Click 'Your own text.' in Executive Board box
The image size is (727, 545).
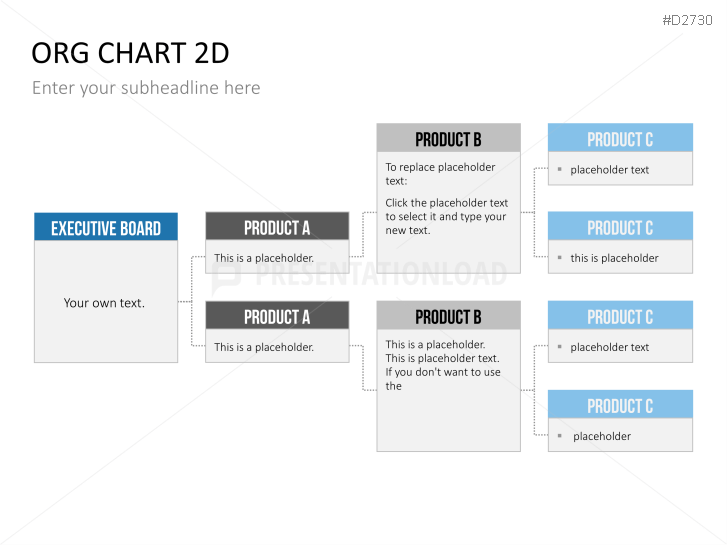[104, 303]
